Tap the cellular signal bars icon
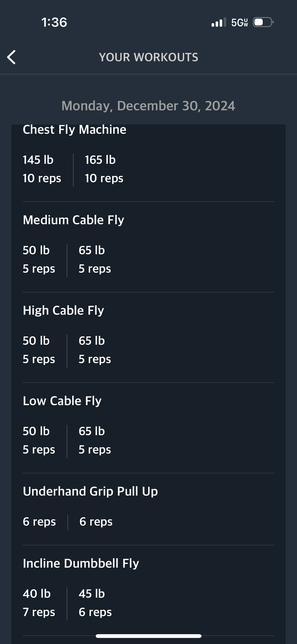 (219, 22)
